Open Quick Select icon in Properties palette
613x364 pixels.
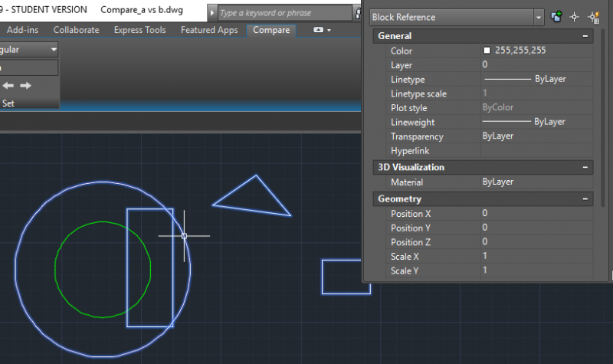(x=592, y=17)
